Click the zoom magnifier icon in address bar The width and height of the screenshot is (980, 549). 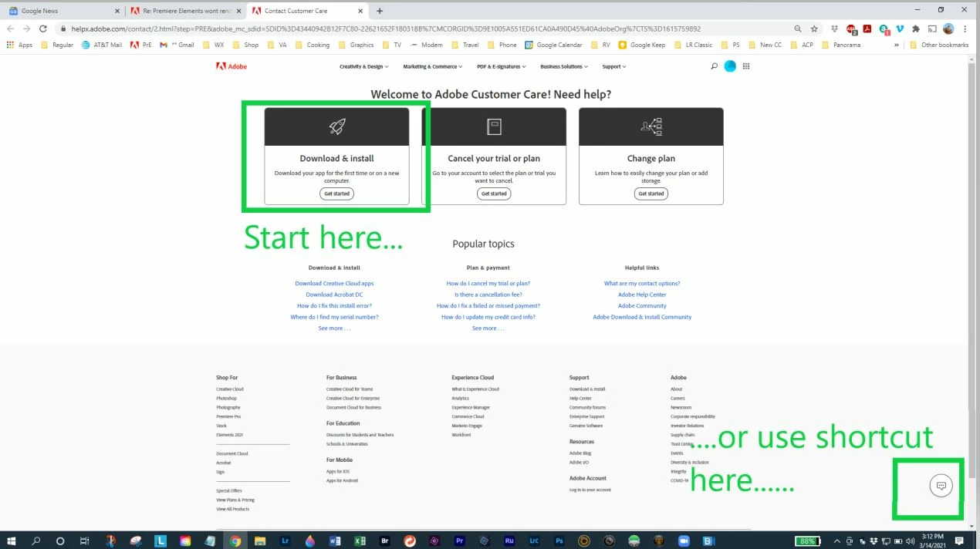pyautogui.click(x=798, y=29)
